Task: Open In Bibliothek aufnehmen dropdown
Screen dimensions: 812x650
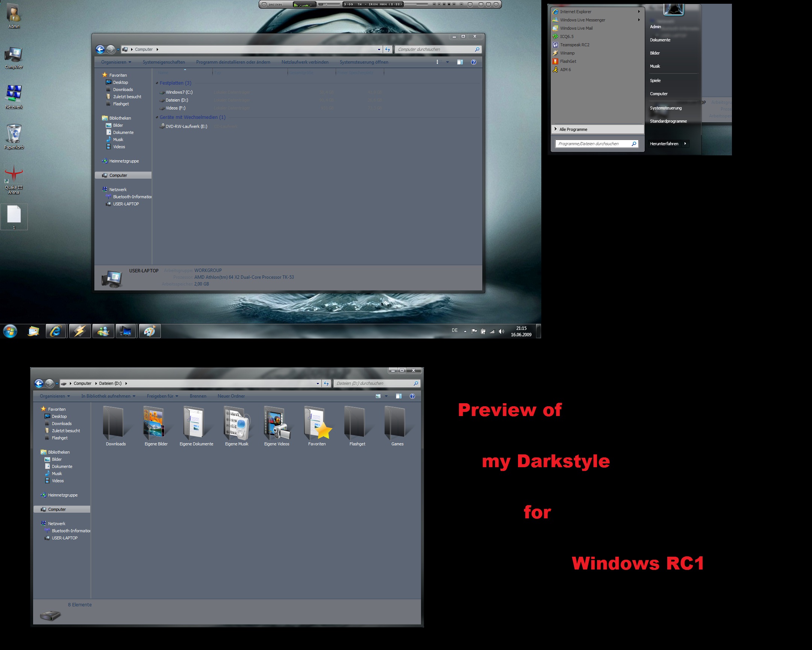Action: [x=108, y=396]
